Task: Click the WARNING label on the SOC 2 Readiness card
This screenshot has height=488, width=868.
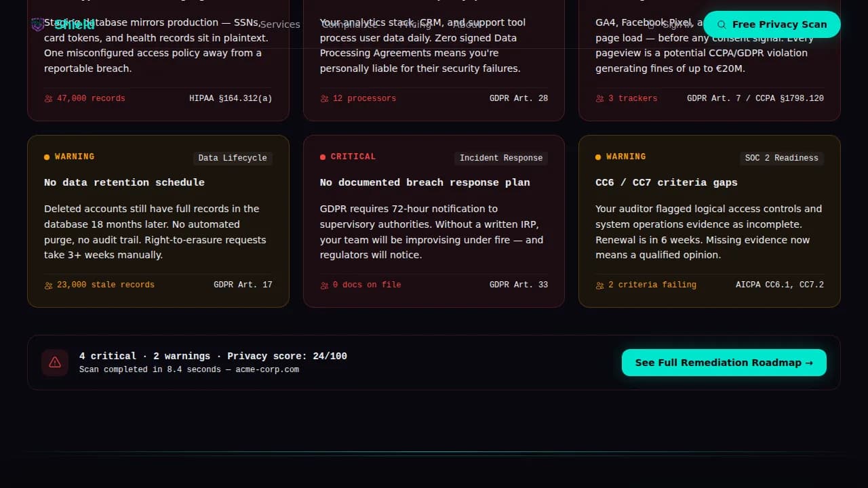Action: tap(626, 157)
